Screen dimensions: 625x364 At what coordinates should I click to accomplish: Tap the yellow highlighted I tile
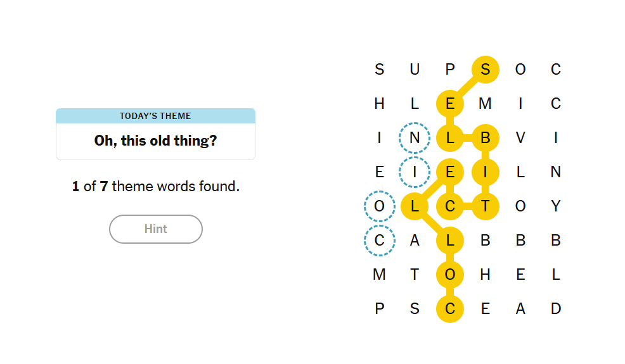point(485,172)
